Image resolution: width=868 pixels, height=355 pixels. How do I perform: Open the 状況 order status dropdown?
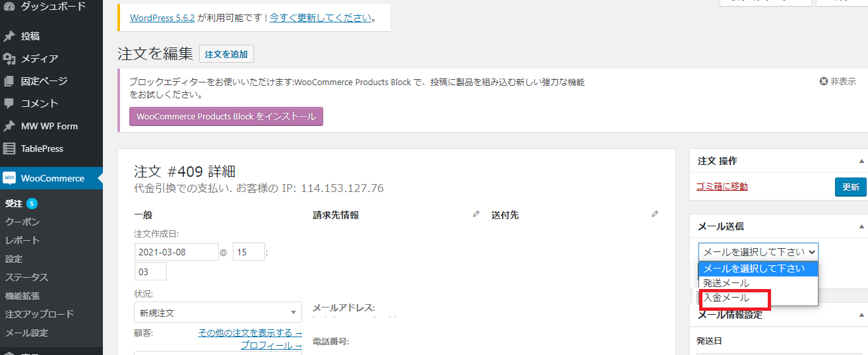click(218, 312)
